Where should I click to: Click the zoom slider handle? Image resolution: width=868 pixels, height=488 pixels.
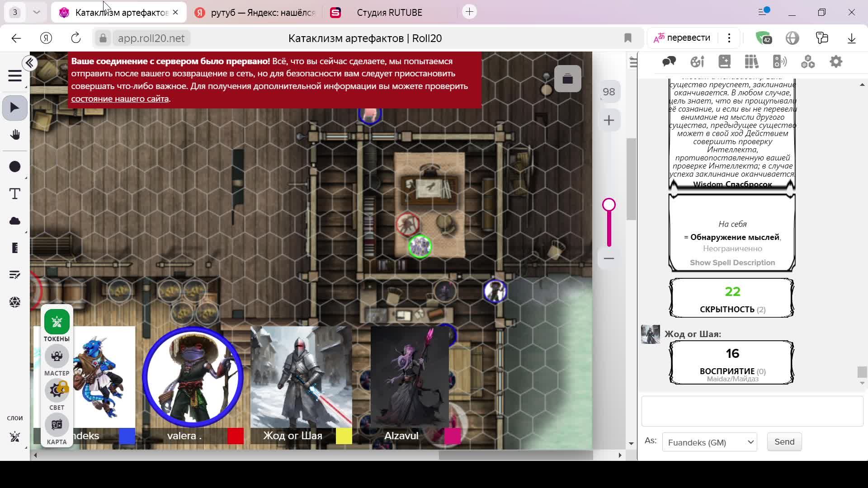(609, 205)
